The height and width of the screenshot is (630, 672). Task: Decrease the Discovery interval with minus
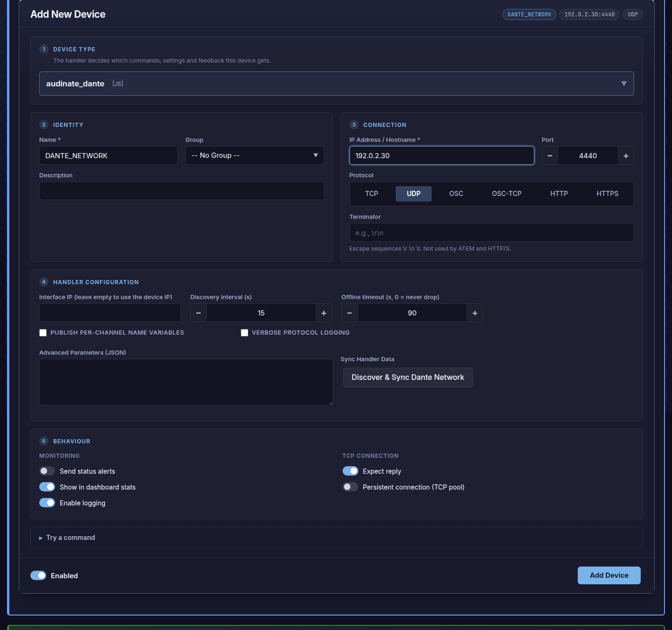(198, 313)
